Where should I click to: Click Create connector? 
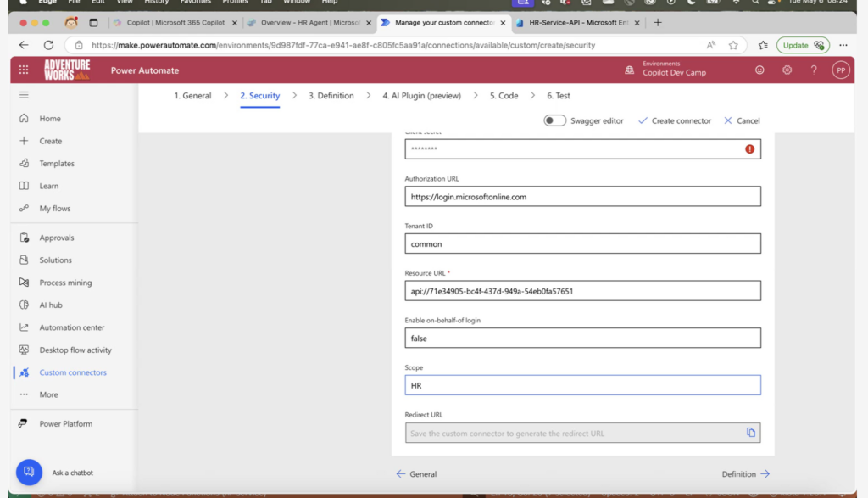coord(675,120)
